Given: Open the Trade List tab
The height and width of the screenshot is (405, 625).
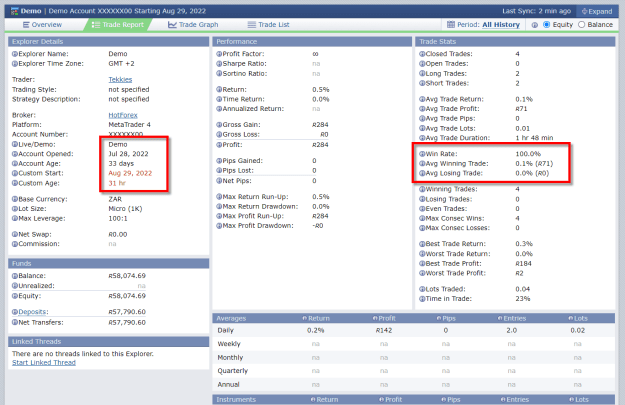Looking at the screenshot, I should 268,25.
